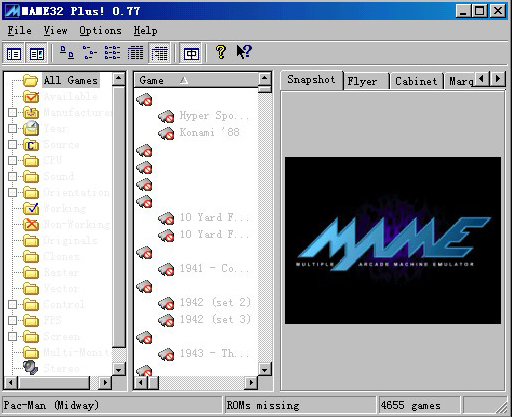This screenshot has width=512, height=417.
Task: Select the Available folder icon
Action: tap(31, 96)
